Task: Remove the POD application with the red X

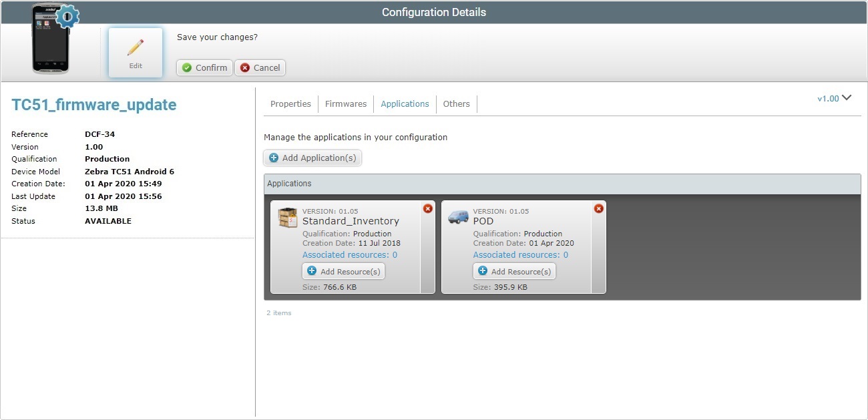Action: [599, 208]
